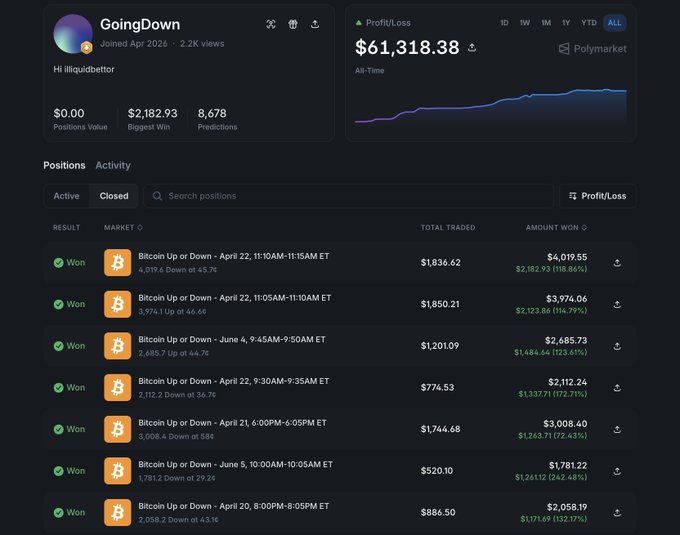Click the $0.00 Positions Value
The image size is (680, 535).
click(x=69, y=113)
